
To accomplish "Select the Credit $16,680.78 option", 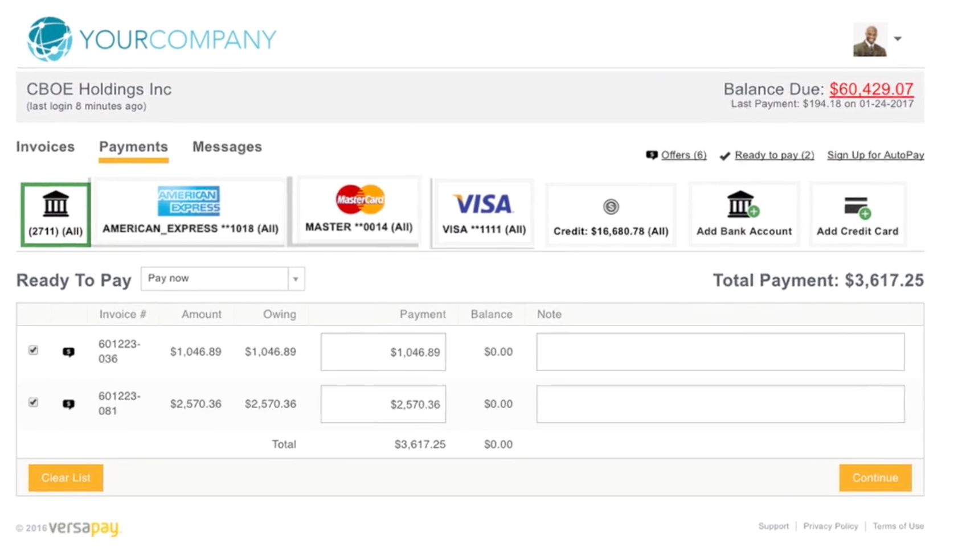I will point(611,215).
